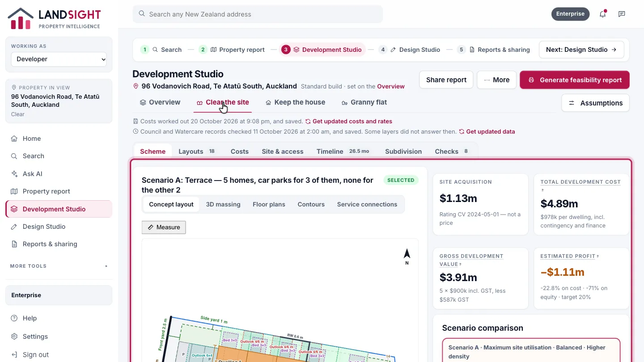This screenshot has width=644, height=362.
Task: Open the More options button
Action: coord(496,80)
